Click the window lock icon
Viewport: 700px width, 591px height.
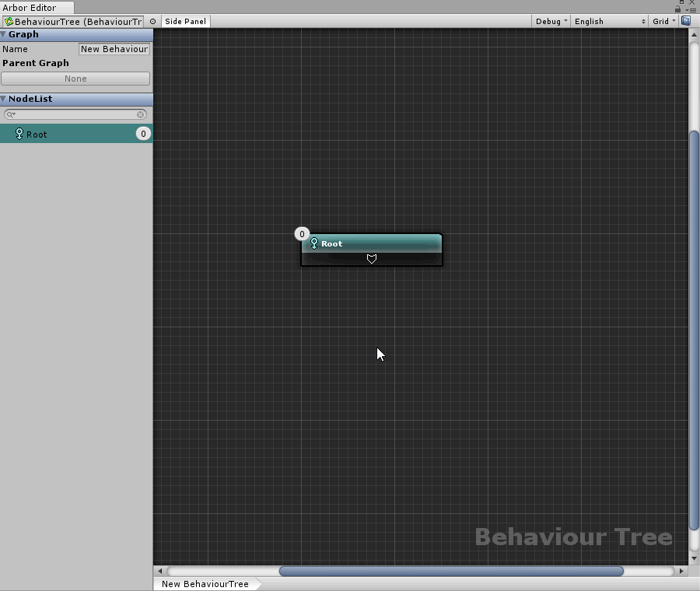678,9
